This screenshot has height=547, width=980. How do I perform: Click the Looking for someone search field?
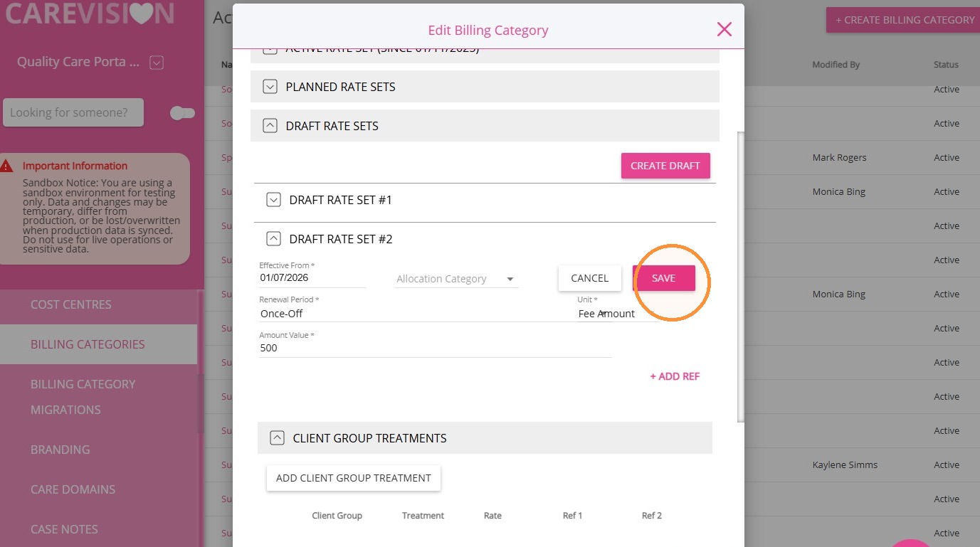pos(73,112)
